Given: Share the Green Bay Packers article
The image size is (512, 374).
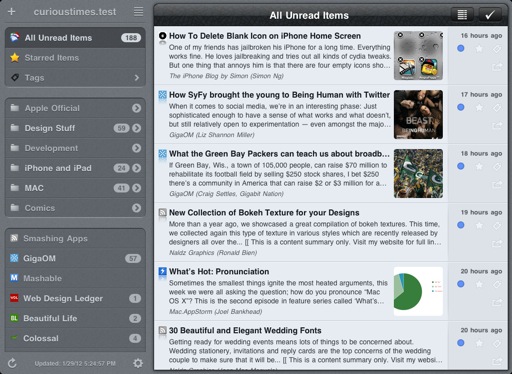Looking at the screenshot, I should [497, 185].
